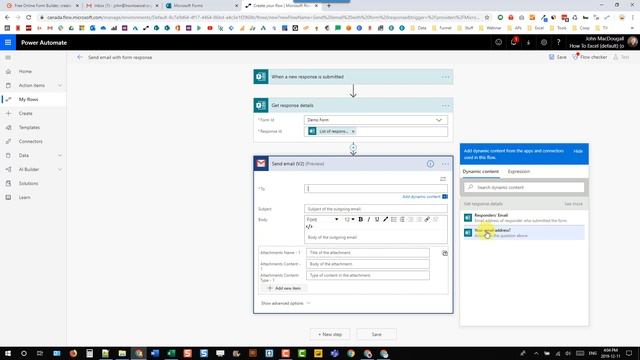Focus the To email field
The width and height of the screenshot is (640, 360).
tap(376, 189)
